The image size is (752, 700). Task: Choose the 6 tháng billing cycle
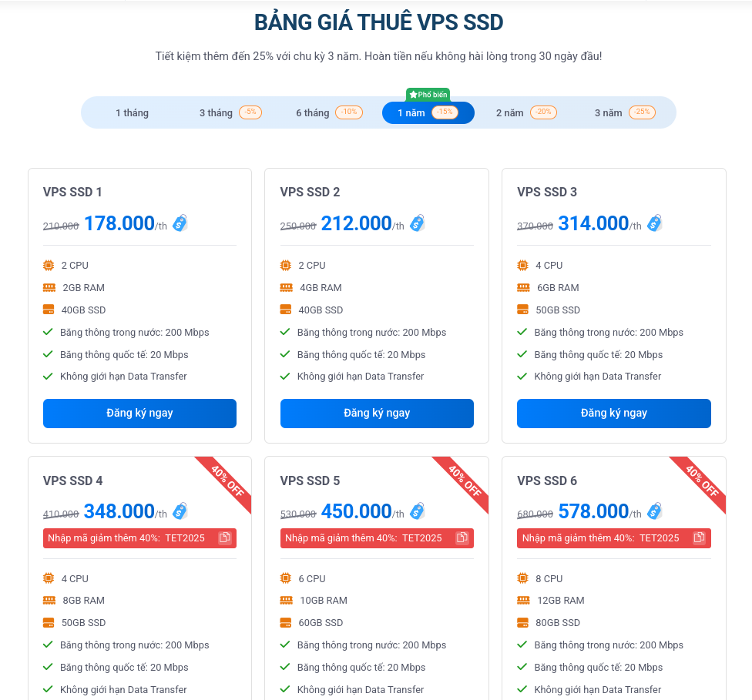tap(313, 113)
